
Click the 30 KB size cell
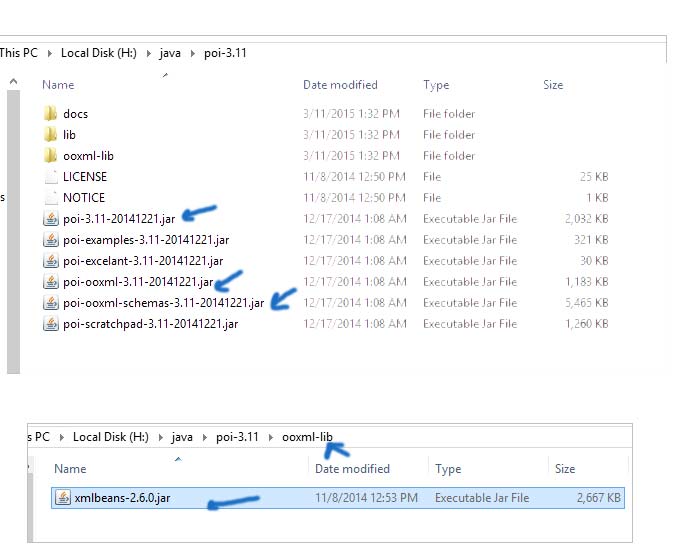click(594, 261)
